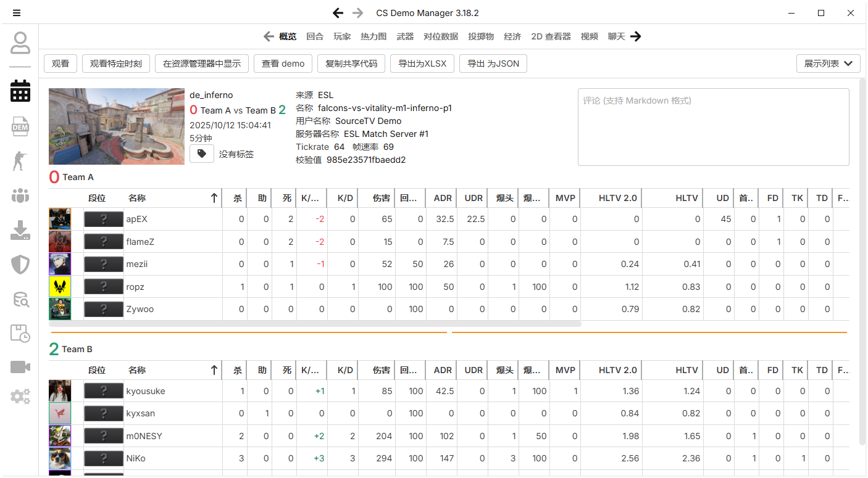Open the demo search database icon

tap(20, 300)
